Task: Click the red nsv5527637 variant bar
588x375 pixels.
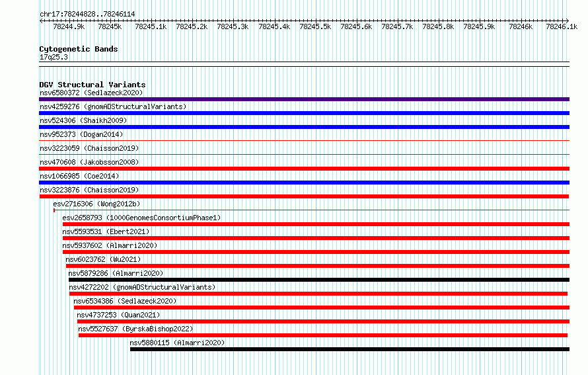Action: pyautogui.click(x=323, y=335)
